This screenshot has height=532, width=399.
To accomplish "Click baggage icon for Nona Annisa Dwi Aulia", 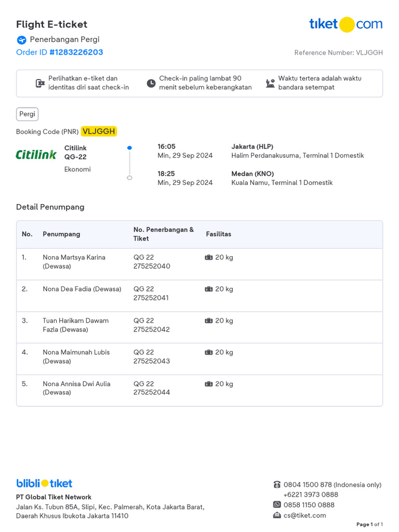I will pyautogui.click(x=209, y=384).
